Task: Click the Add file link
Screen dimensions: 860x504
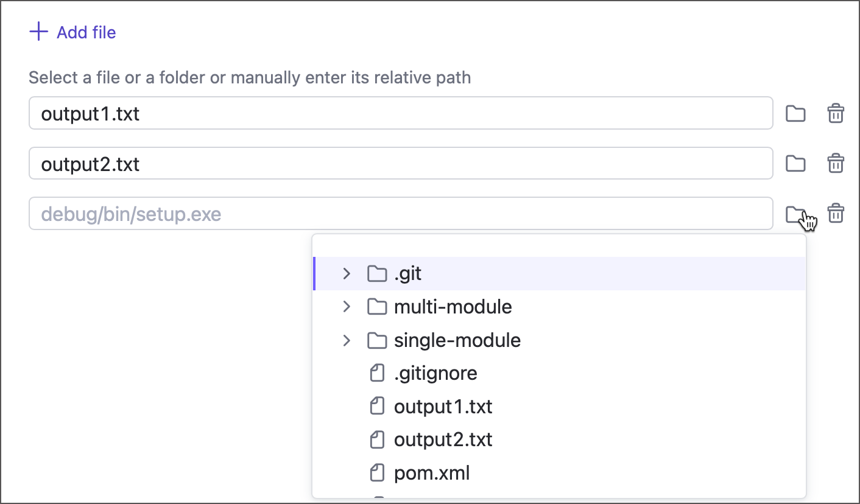Action: pos(72,32)
